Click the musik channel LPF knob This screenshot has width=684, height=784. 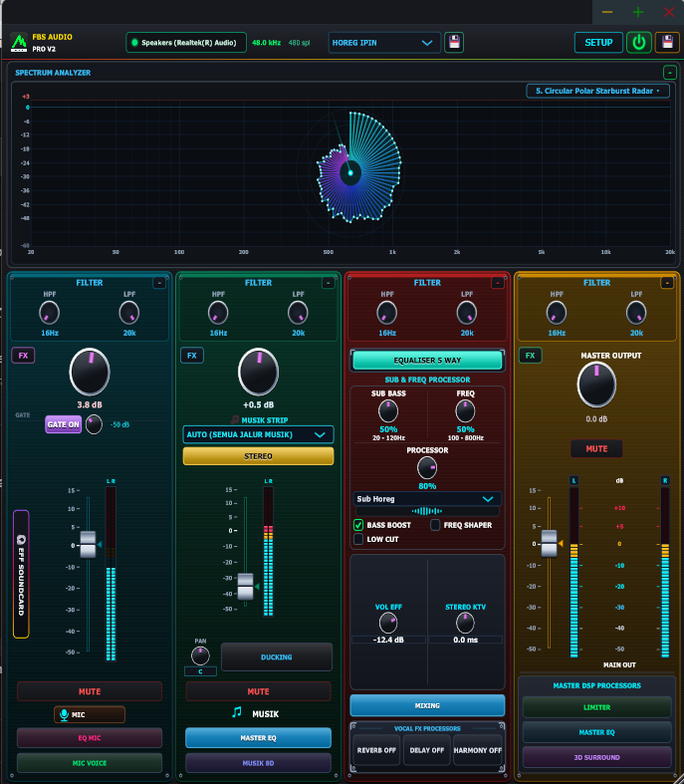(299, 313)
